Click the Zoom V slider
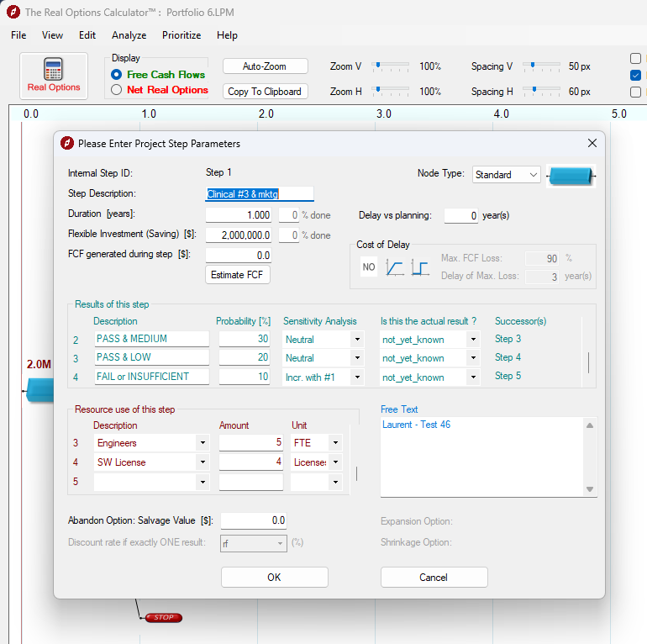Screen dimensions: 647x644 [x=391, y=66]
